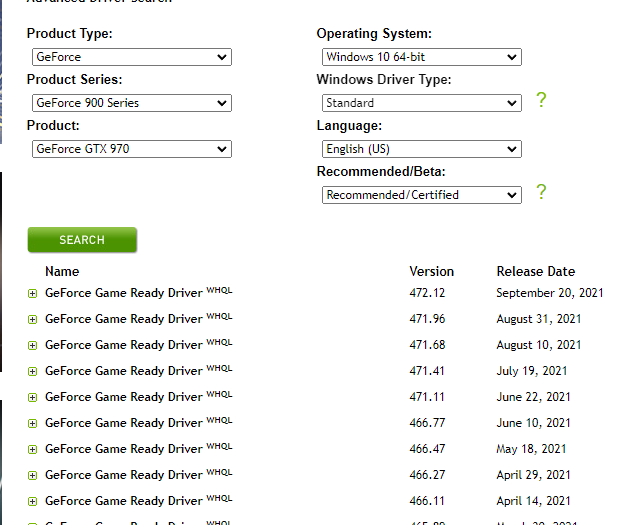
Task: Open the GeForce Game Ready Driver dated May 18, 2021
Action: (x=139, y=449)
